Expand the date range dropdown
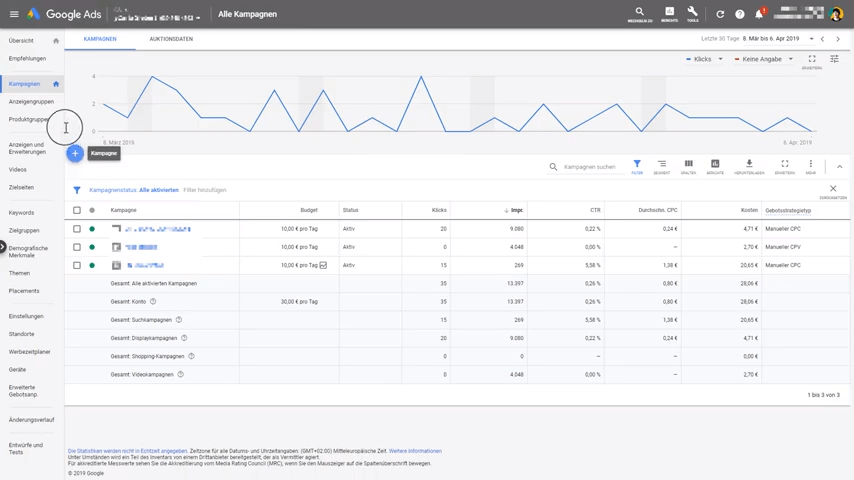The width and height of the screenshot is (854, 480). tap(810, 39)
